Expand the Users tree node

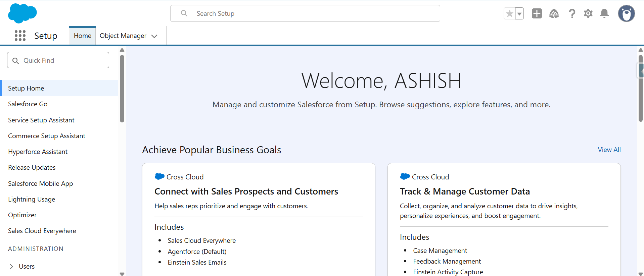coord(11,266)
